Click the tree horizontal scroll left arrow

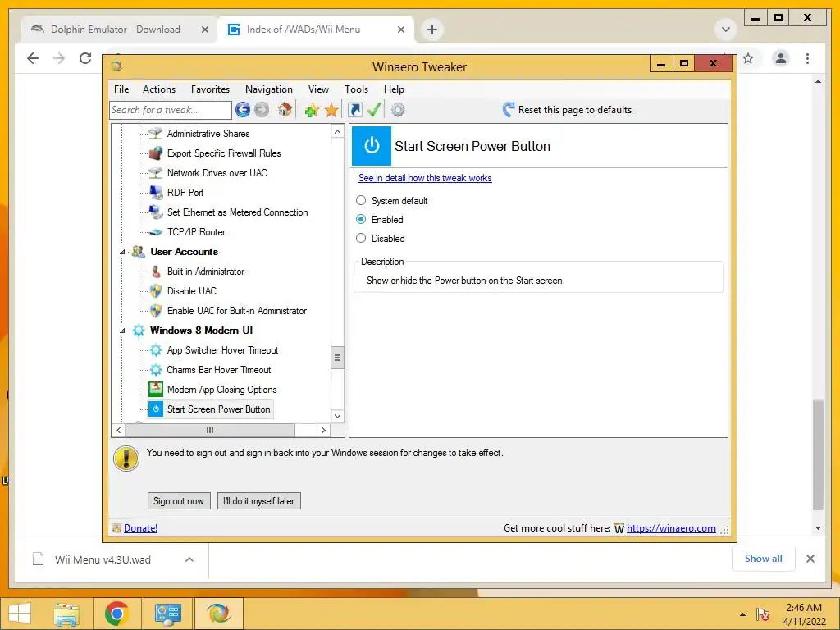[119, 430]
